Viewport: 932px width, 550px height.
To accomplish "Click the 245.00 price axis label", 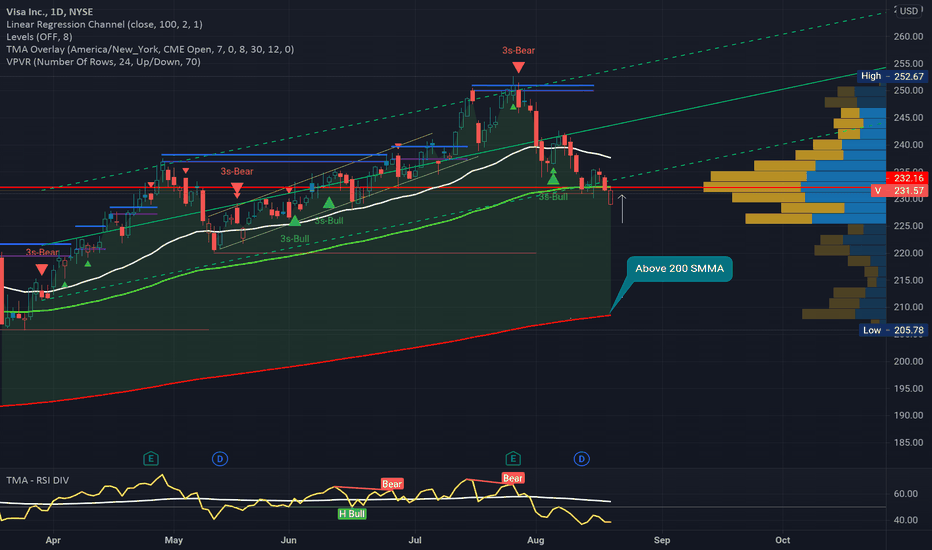I will [908, 118].
